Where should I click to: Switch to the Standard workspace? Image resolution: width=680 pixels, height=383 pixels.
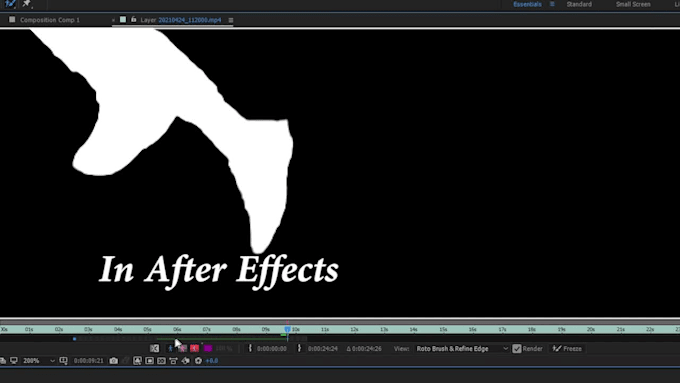click(x=579, y=4)
